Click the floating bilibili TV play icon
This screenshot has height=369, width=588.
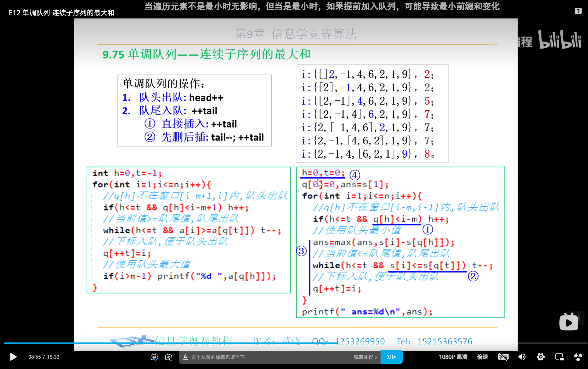point(569,322)
